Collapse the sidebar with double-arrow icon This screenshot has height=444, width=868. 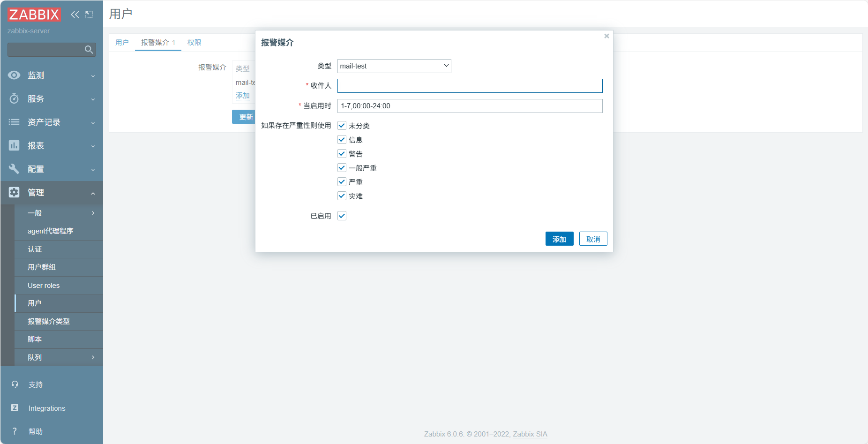[x=75, y=15]
